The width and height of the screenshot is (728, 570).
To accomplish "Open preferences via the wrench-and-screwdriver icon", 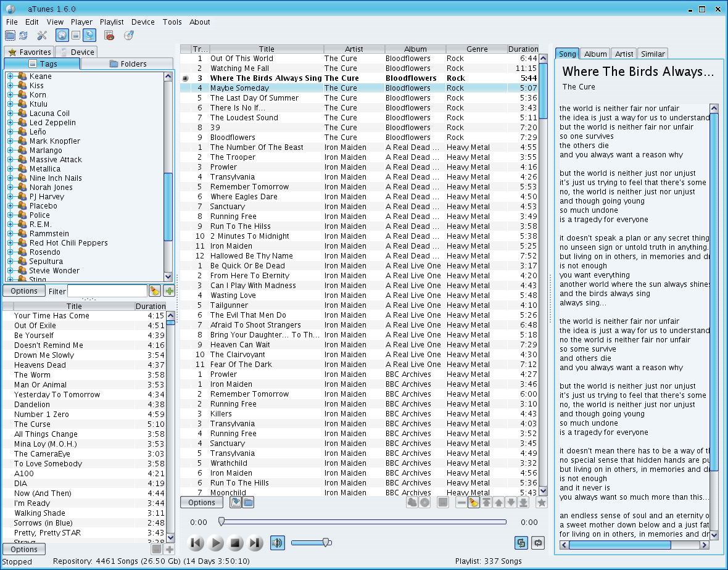I will click(42, 36).
